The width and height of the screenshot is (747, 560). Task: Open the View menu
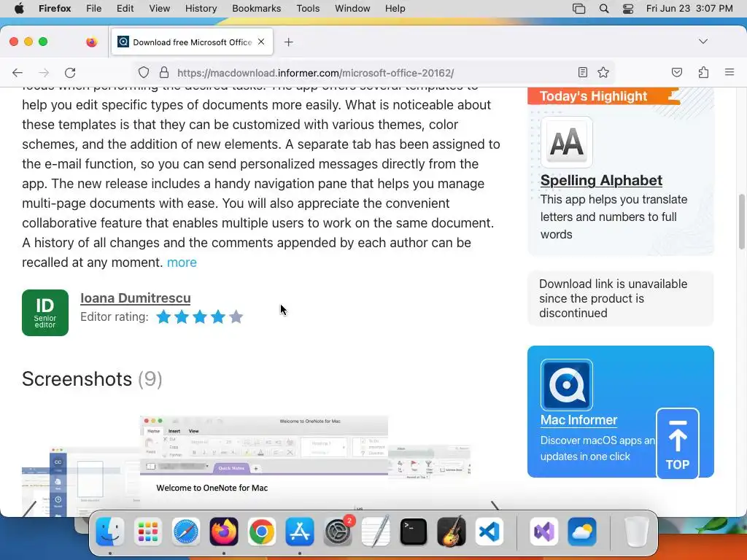coord(159,9)
